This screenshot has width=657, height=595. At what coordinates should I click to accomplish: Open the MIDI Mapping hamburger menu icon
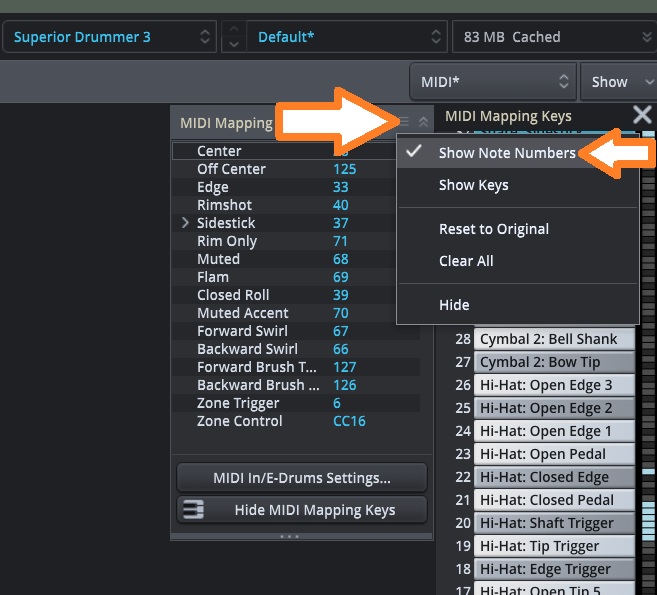click(x=404, y=122)
